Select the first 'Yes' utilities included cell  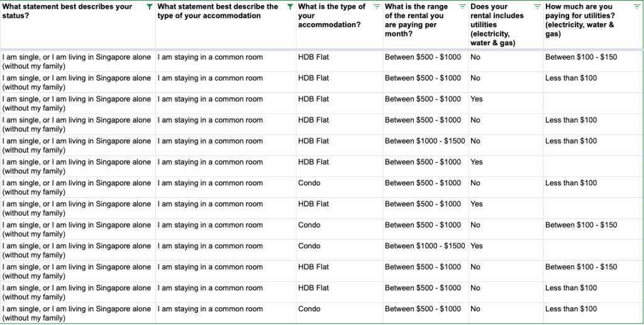[506, 103]
